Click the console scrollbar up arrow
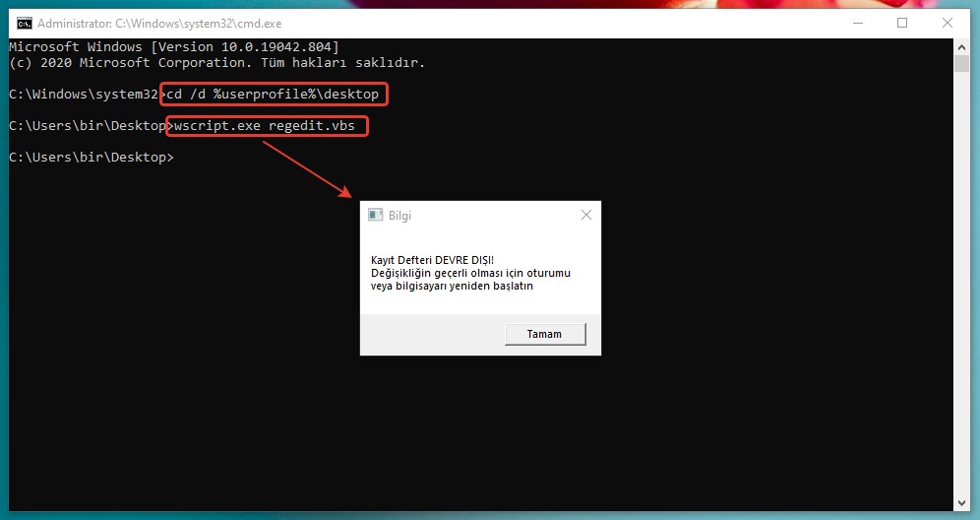The height and width of the screenshot is (520, 980). click(961, 46)
